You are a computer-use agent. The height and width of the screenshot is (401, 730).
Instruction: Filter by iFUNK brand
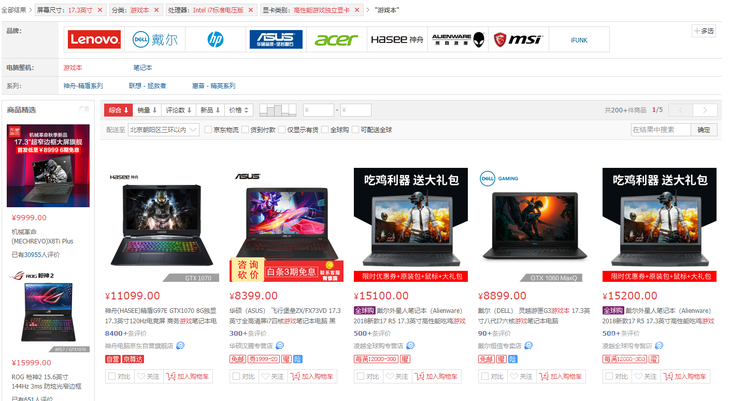579,40
